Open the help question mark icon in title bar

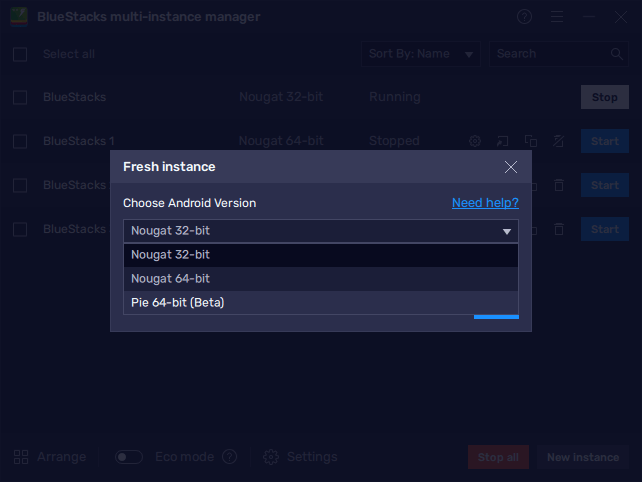(525, 17)
